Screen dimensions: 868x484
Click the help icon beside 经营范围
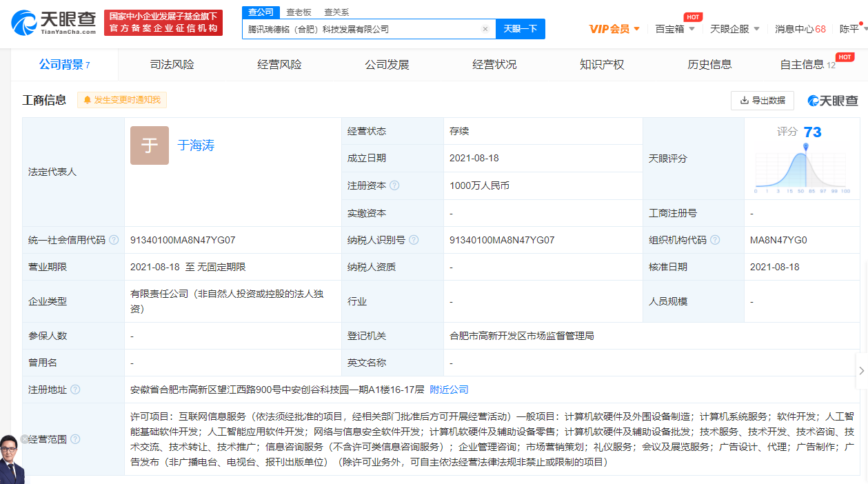(x=75, y=439)
